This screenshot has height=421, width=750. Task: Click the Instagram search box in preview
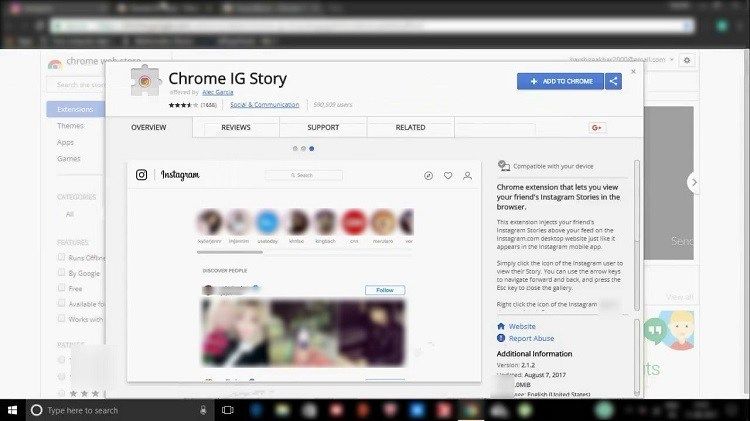point(304,176)
